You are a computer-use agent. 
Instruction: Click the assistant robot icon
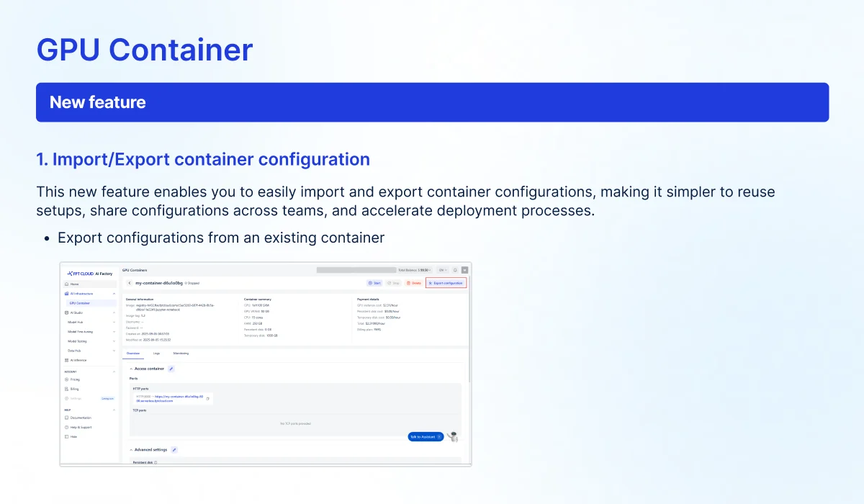[452, 436]
